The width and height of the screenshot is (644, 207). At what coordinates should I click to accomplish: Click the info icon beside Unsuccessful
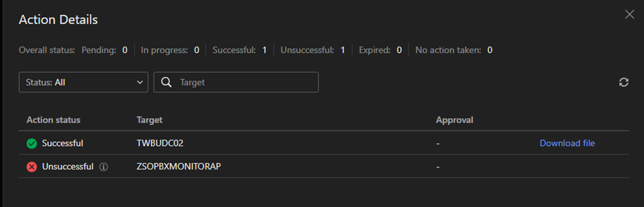click(x=103, y=167)
